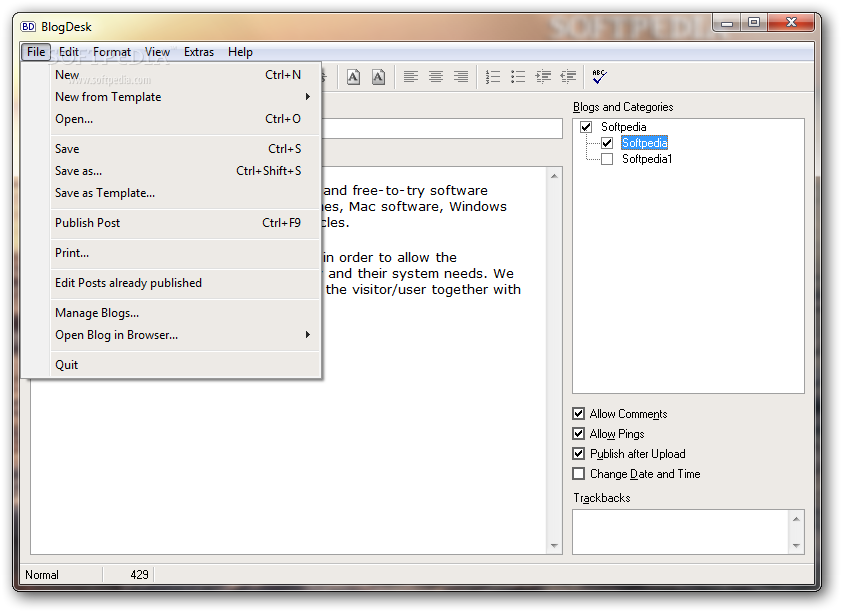842x612 pixels.
Task: Choose Save from the File menu
Action: (185, 149)
